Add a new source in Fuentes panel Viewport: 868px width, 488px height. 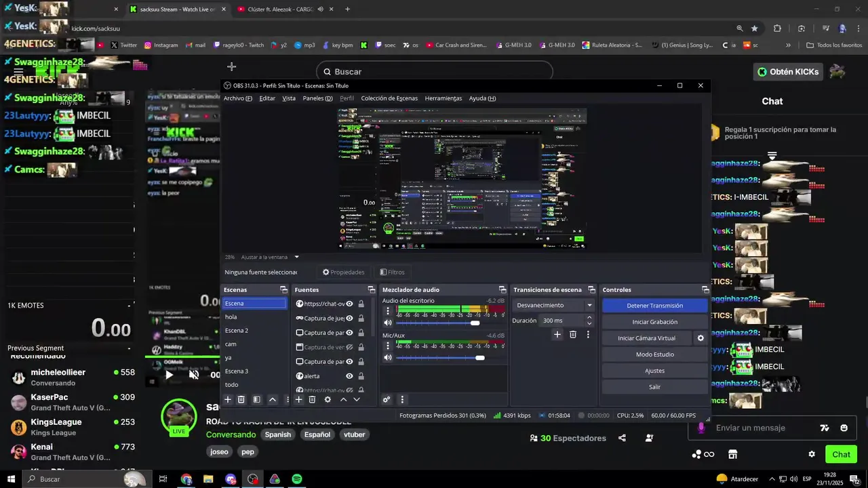tap(298, 400)
